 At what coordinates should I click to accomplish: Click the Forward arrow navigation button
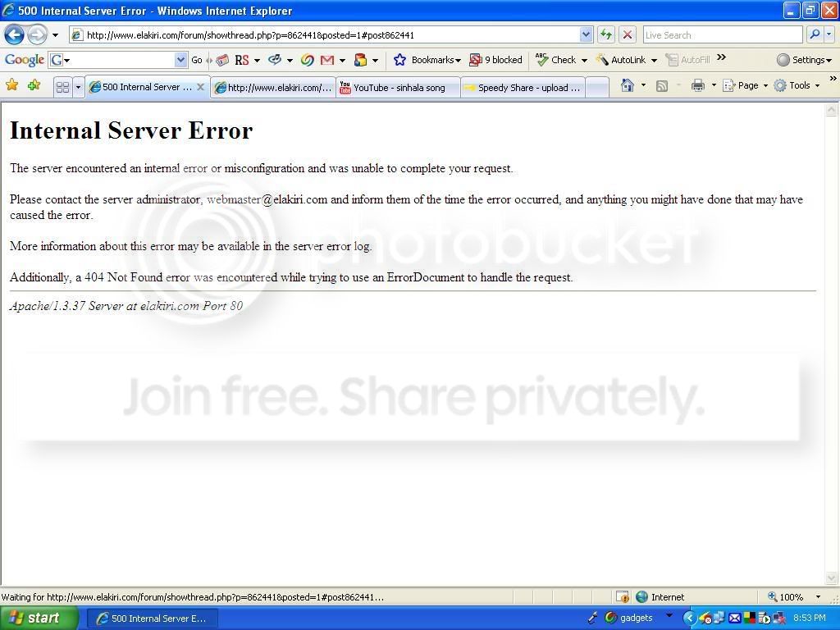[x=36, y=35]
